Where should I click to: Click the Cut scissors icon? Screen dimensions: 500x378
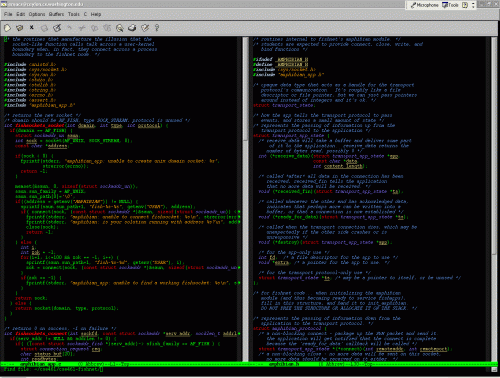point(82,28)
